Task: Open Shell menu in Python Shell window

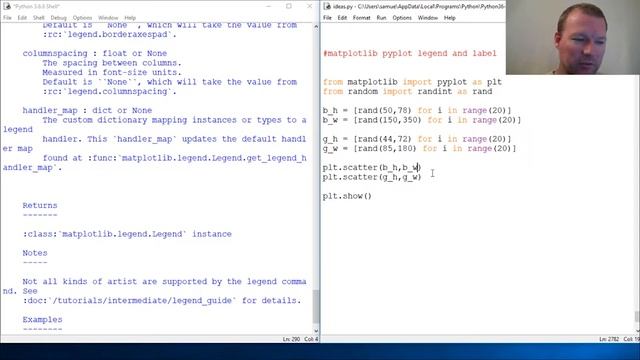Action: tap(39, 18)
